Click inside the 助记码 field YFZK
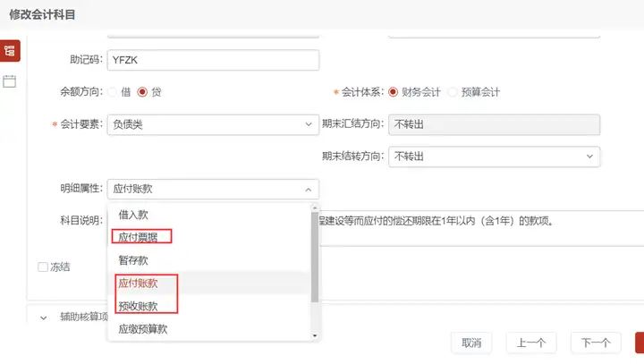The height and width of the screenshot is (364, 644). point(213,60)
